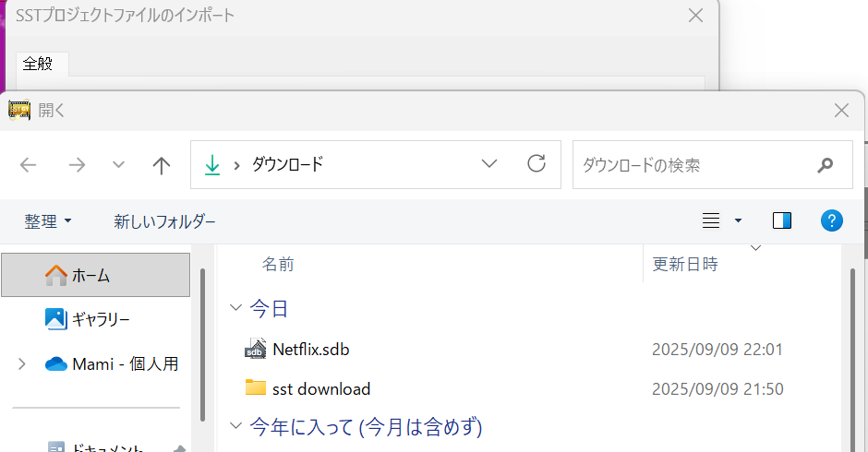Click the forward navigation arrow
Viewport: 868px width, 452px height.
pyautogui.click(x=77, y=165)
